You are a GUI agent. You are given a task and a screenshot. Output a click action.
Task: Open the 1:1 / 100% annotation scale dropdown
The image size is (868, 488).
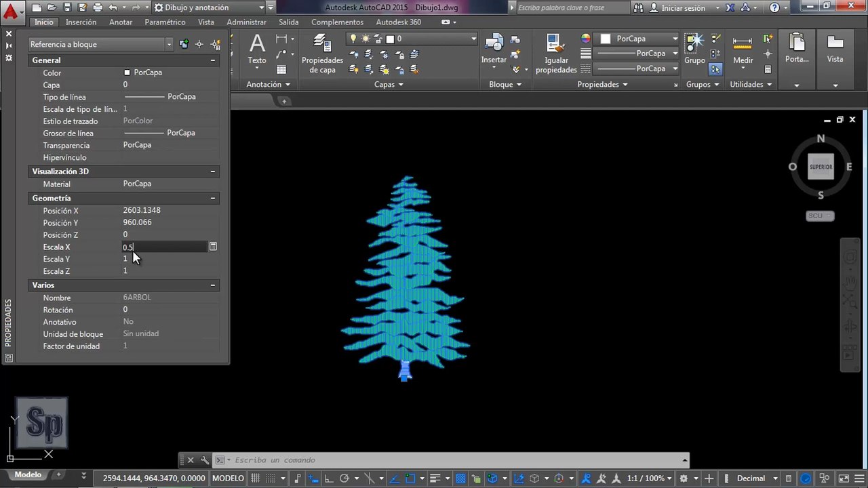650,479
